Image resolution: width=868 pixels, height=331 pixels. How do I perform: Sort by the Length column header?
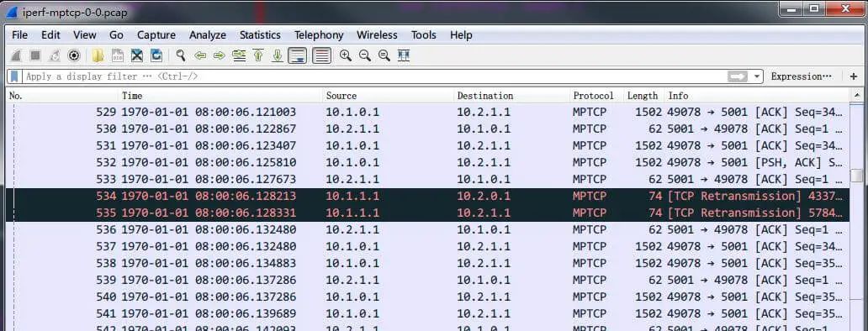coord(643,96)
